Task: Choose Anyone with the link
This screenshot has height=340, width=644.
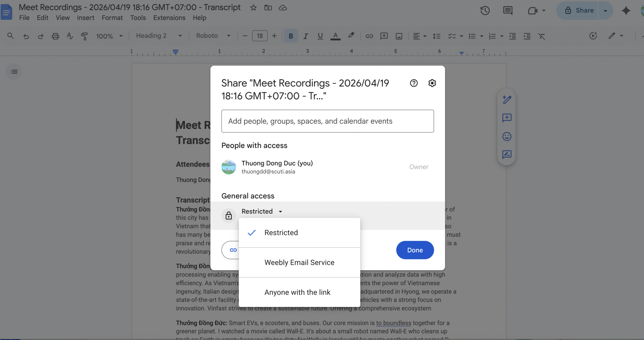Action: (x=297, y=292)
